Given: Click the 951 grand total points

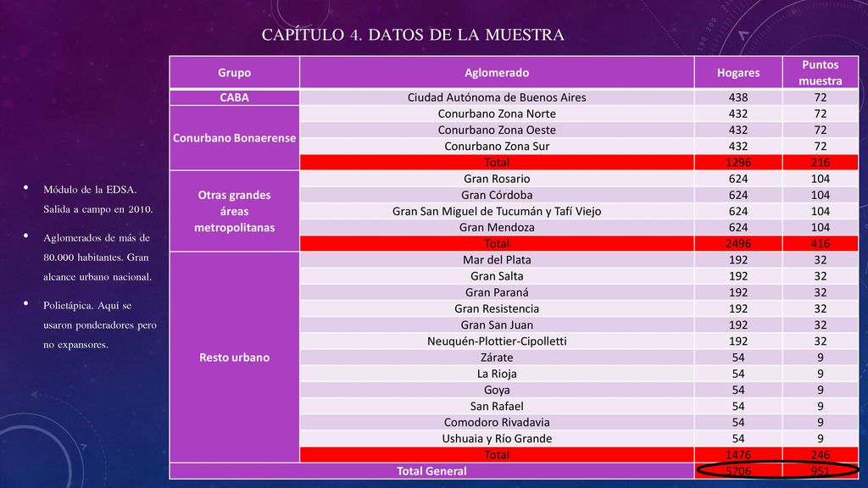Looking at the screenshot, I should tap(820, 471).
